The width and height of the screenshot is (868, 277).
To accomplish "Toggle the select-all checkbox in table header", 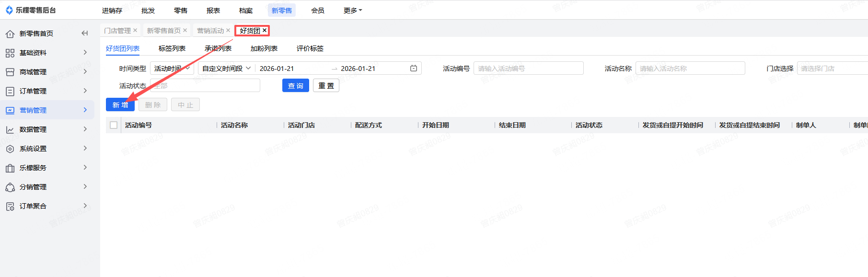I will [x=114, y=125].
